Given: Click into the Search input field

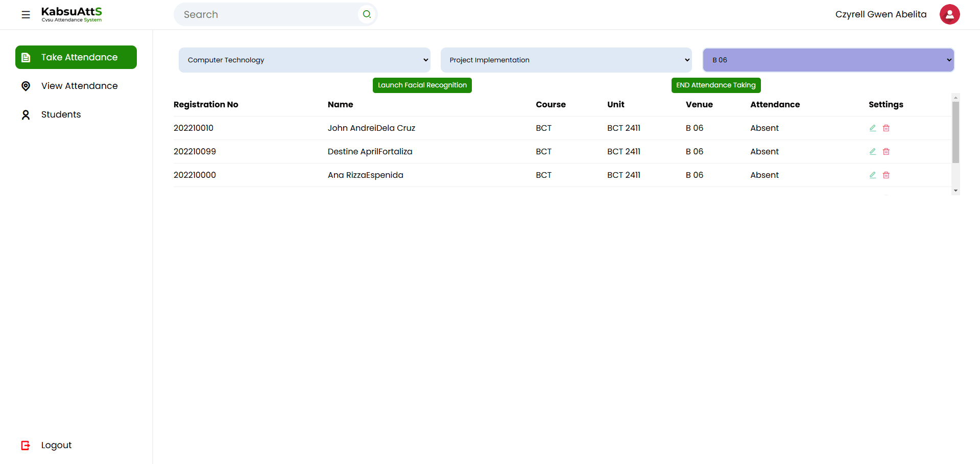Looking at the screenshot, I should (268, 15).
